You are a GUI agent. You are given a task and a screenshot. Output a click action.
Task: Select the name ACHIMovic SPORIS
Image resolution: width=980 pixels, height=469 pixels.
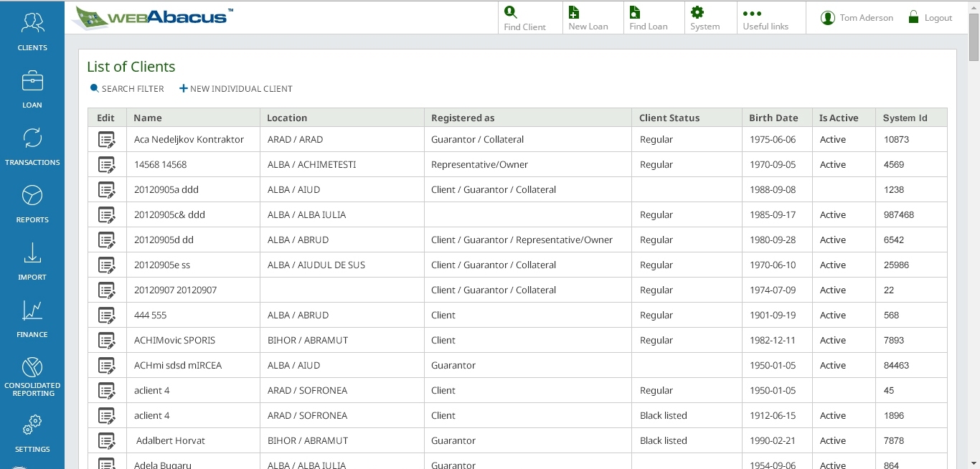coord(174,340)
